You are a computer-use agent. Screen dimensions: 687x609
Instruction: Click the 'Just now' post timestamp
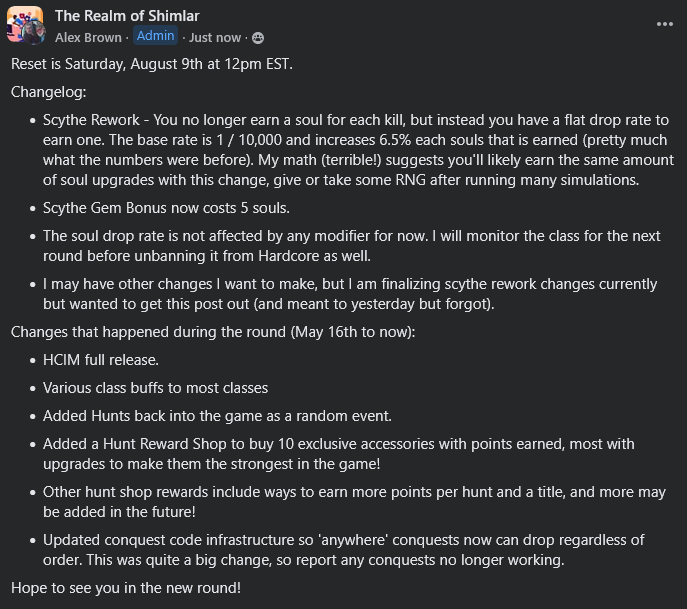(215, 38)
